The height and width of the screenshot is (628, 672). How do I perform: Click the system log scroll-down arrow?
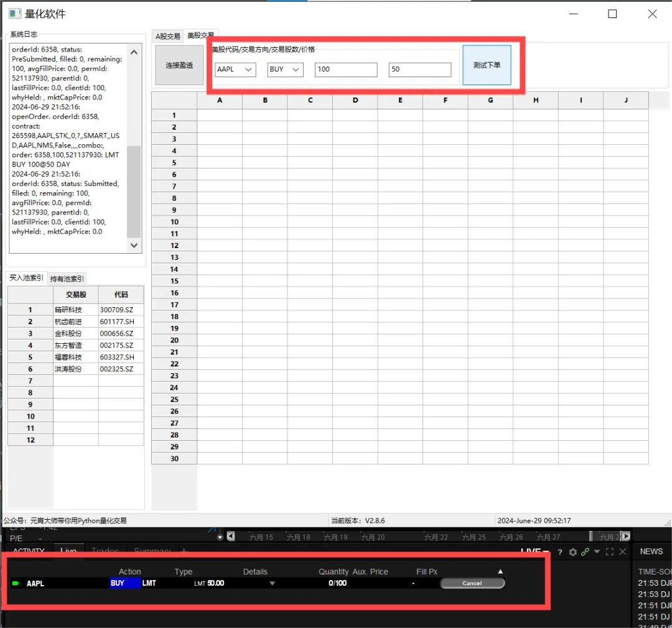[134, 246]
